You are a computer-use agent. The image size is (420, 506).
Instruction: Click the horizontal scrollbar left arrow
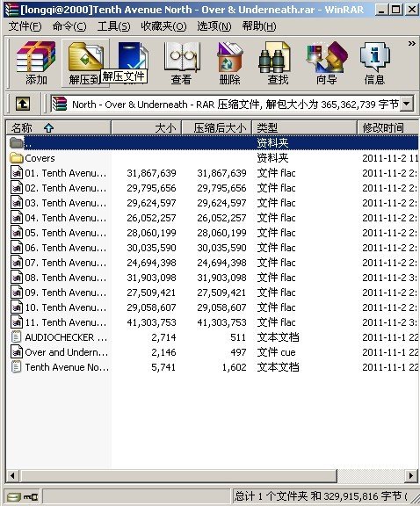tap(13, 475)
